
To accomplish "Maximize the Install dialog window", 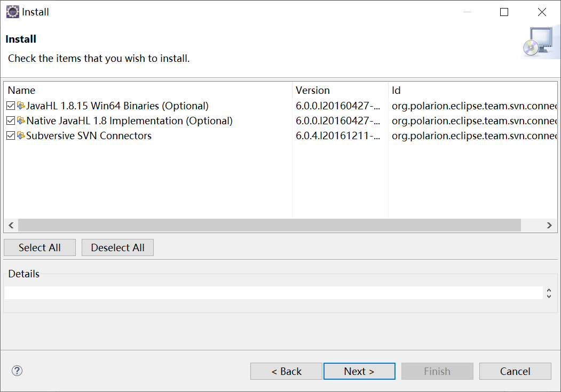I will (x=504, y=12).
